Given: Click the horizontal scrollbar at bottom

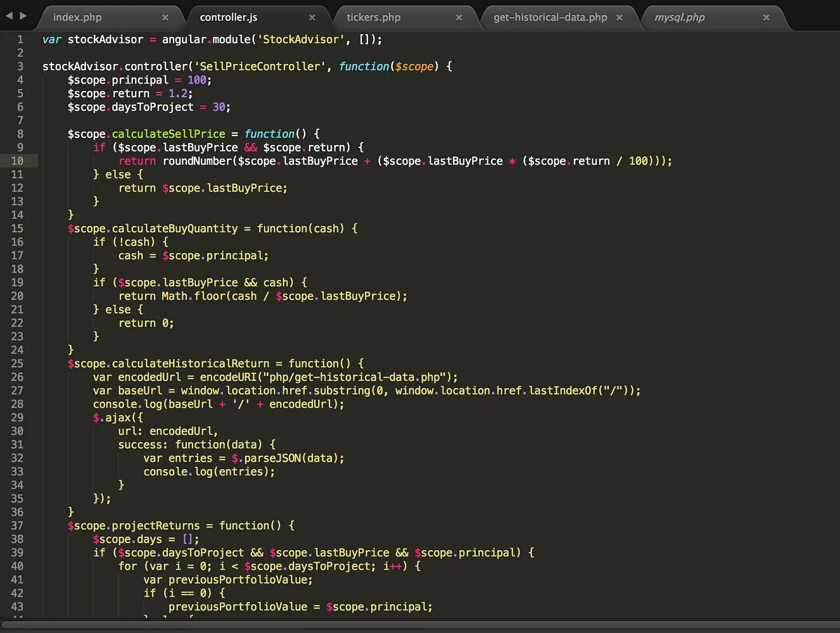Looking at the screenshot, I should pos(420,625).
